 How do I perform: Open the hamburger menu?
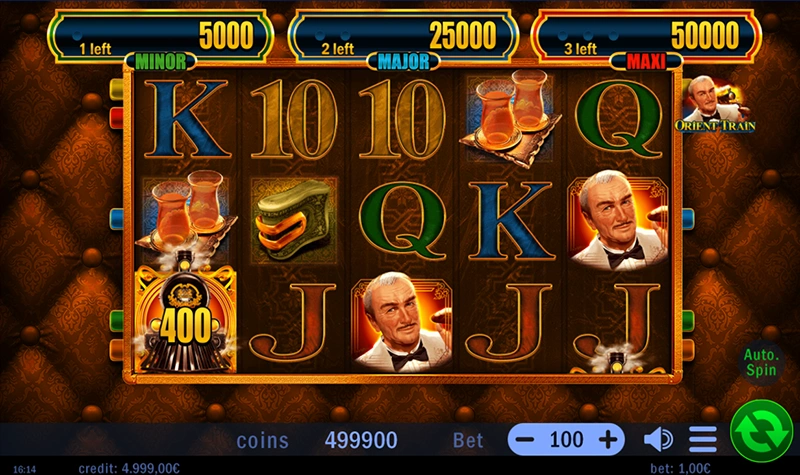point(703,439)
